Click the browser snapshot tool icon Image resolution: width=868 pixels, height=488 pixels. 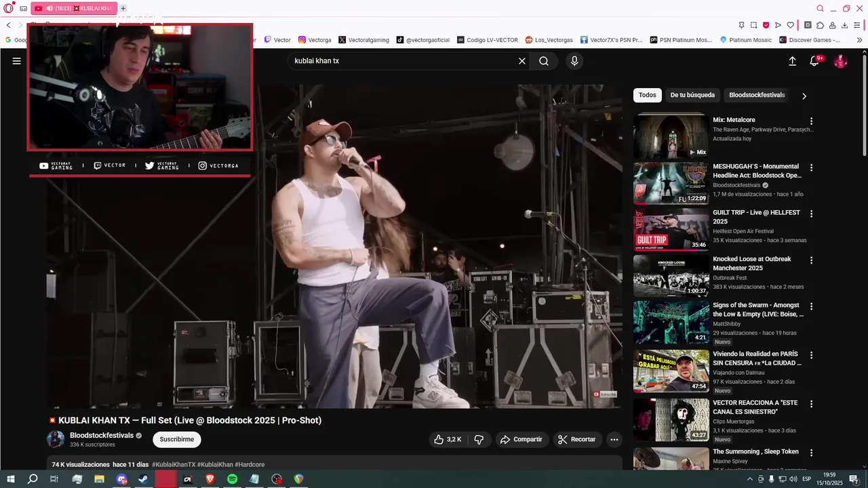tap(753, 25)
